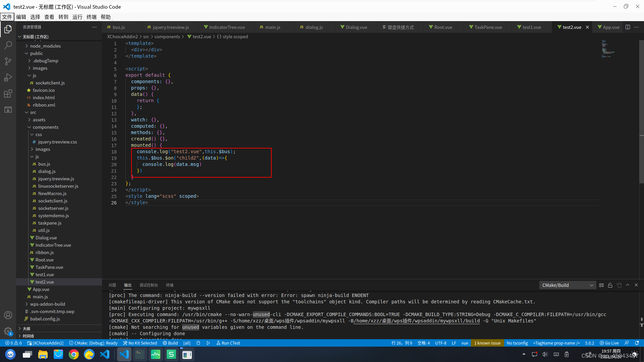This screenshot has height=362, width=644.
Task: Clear the output panel contents
Action: pos(601,285)
